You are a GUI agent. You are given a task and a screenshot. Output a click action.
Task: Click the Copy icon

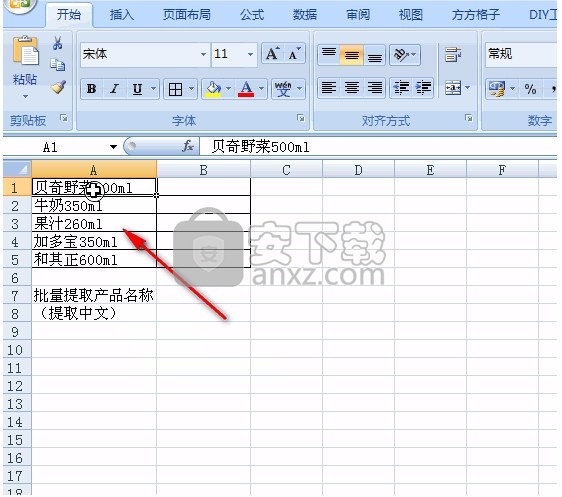[57, 64]
